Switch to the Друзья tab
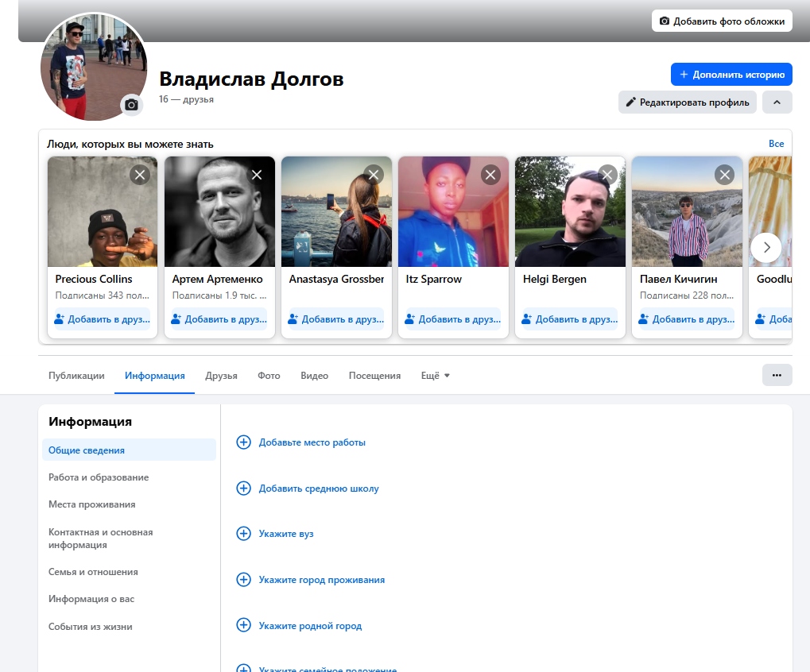The width and height of the screenshot is (810, 672). pyautogui.click(x=221, y=376)
